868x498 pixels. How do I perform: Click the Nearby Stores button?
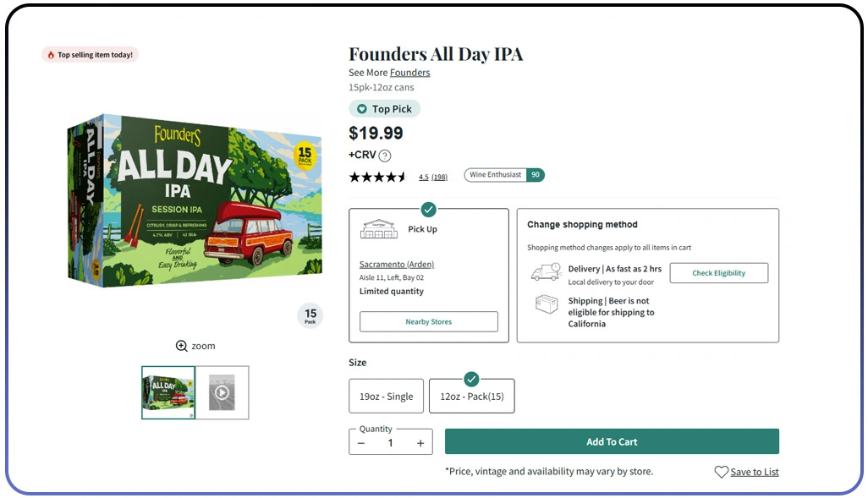[428, 322]
